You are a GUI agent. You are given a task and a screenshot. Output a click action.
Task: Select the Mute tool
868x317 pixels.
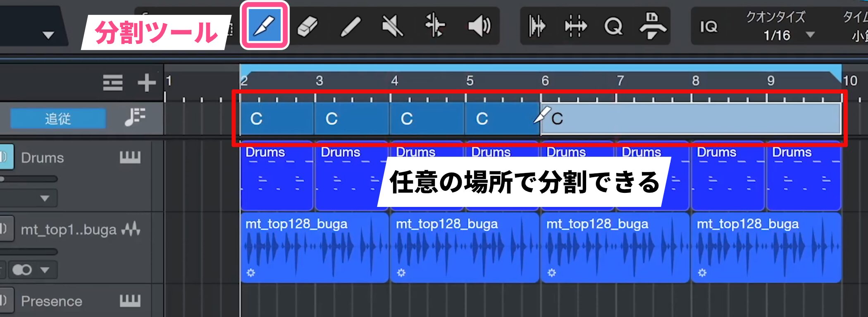pos(392,26)
